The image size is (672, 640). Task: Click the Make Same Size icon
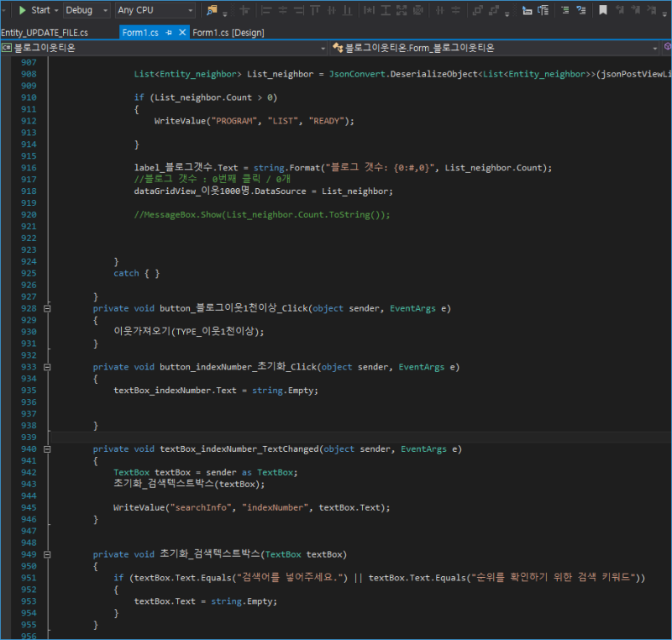point(402,10)
